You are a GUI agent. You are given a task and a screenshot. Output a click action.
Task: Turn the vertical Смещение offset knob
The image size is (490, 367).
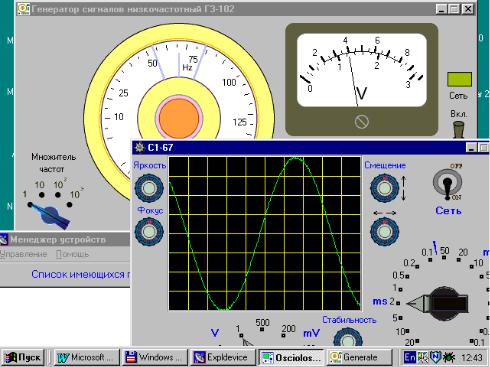coord(385,188)
